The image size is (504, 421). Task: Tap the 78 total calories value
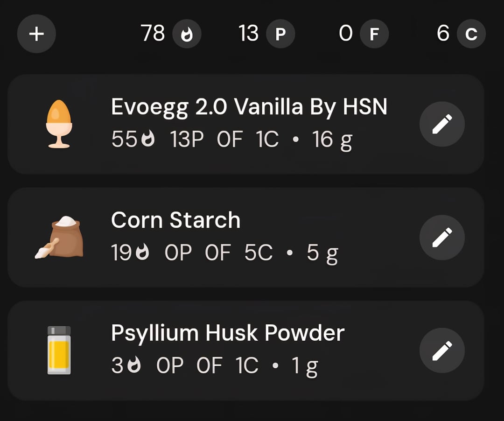(153, 34)
